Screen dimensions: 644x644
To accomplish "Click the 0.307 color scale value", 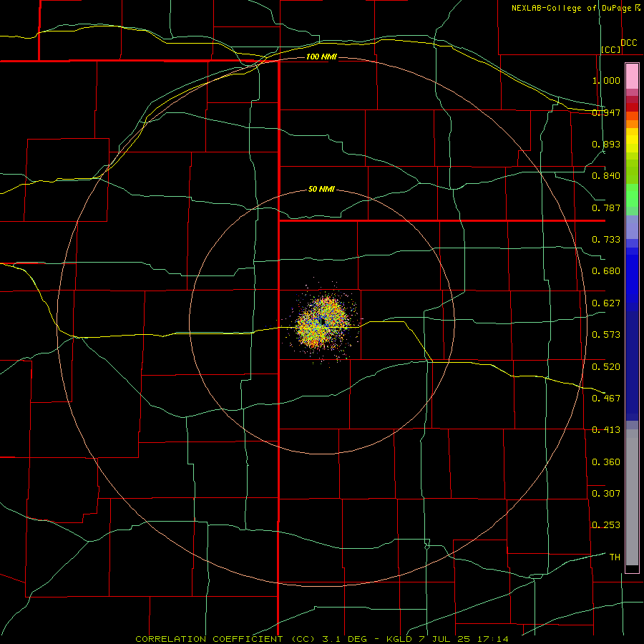I will (x=606, y=494).
